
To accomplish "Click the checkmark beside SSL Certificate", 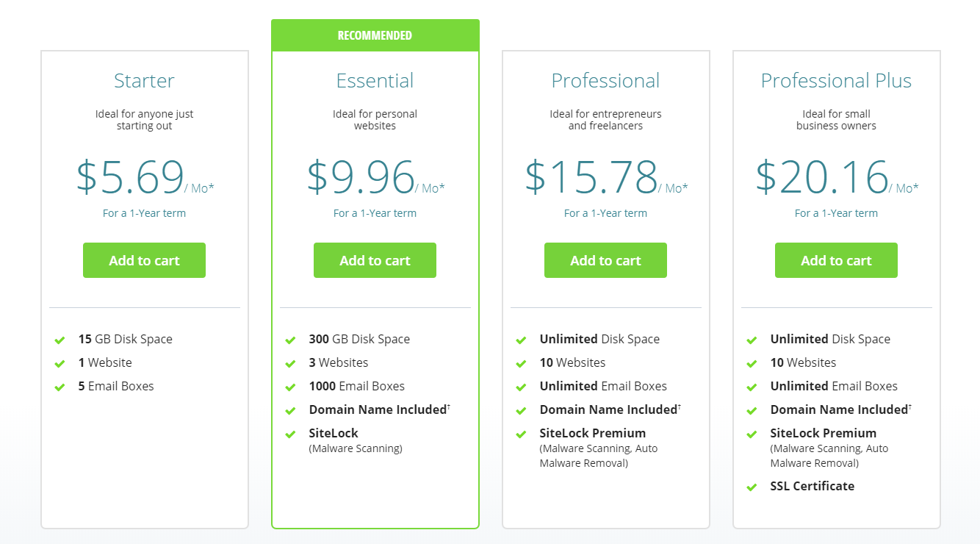I will [752, 487].
